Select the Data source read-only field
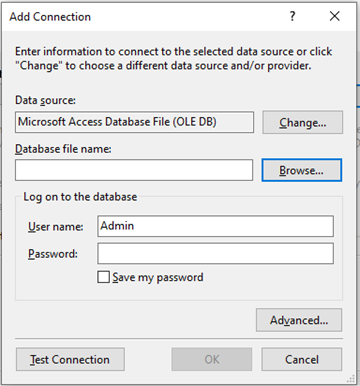The image size is (360, 386). click(134, 122)
